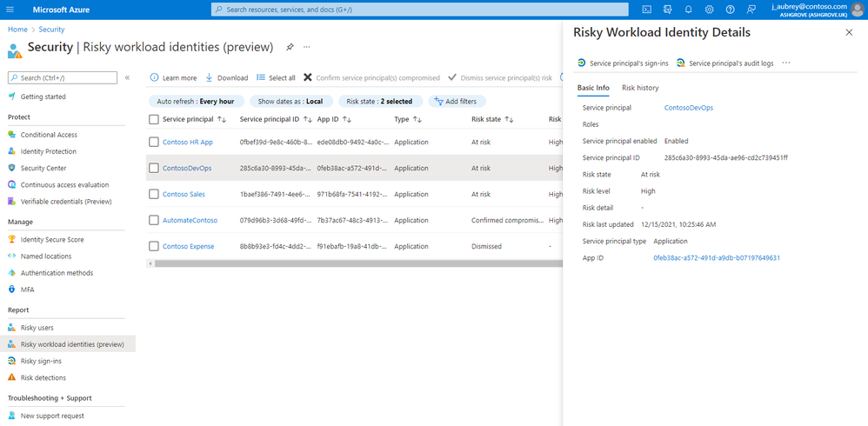The width and height of the screenshot is (868, 426).
Task: Sort by the Service principal column
Action: click(x=194, y=119)
